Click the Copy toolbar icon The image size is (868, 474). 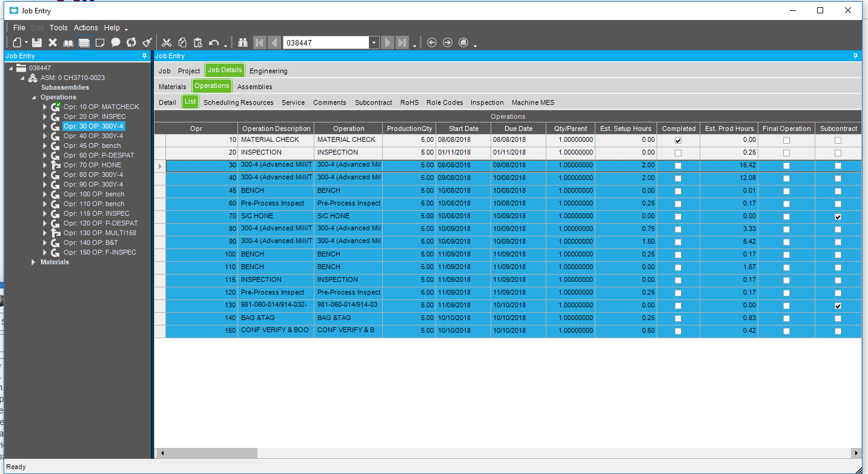click(x=182, y=42)
